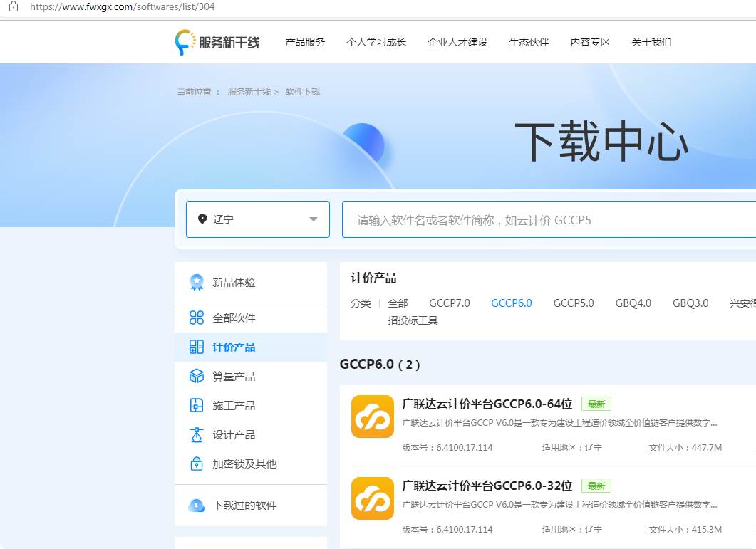Click the 适用地区：辽宁 text for GCCP6.0-32位
756x549 pixels.
click(572, 530)
